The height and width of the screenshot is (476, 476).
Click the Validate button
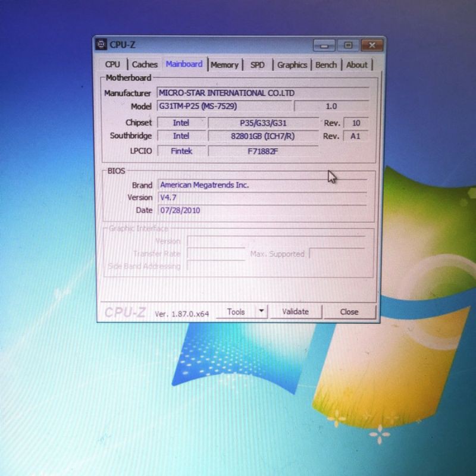click(295, 311)
